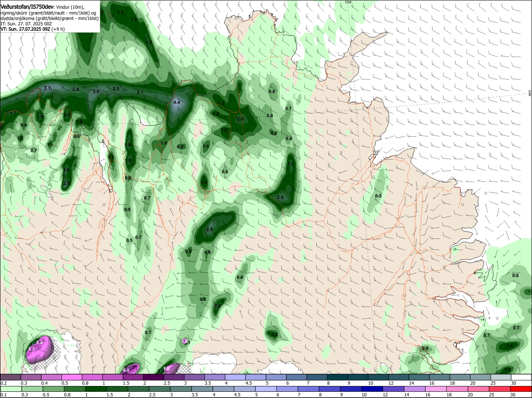
Task: Click the 0.1 label on the rain scale
Action: click(3, 395)
